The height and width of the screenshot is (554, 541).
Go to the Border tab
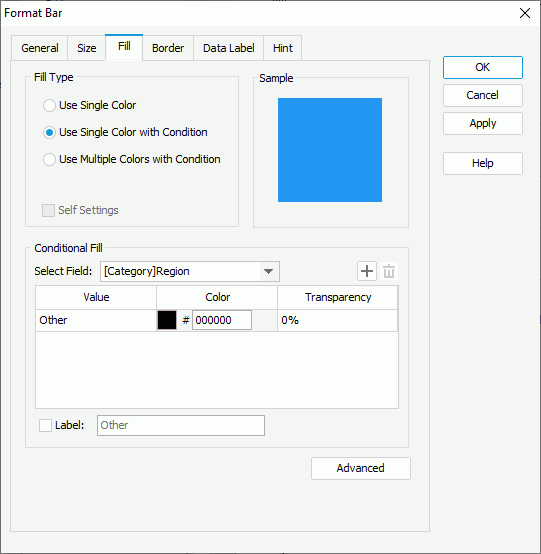[168, 48]
